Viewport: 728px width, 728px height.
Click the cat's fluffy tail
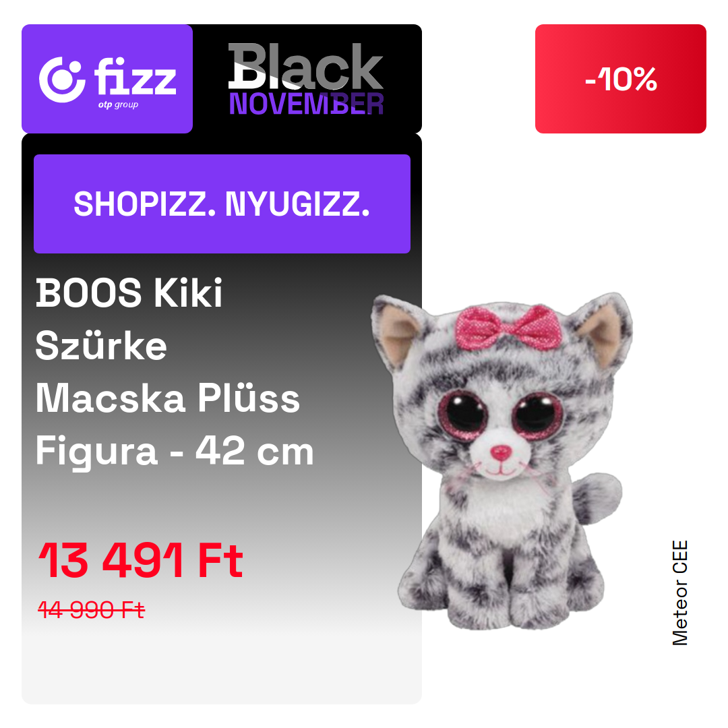pyautogui.click(x=597, y=497)
